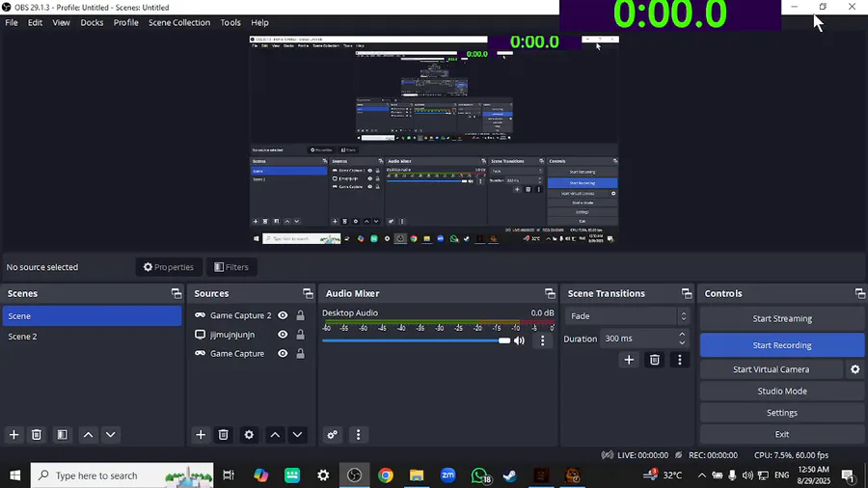Open source Filters button
The image size is (868, 488).
pyautogui.click(x=231, y=267)
